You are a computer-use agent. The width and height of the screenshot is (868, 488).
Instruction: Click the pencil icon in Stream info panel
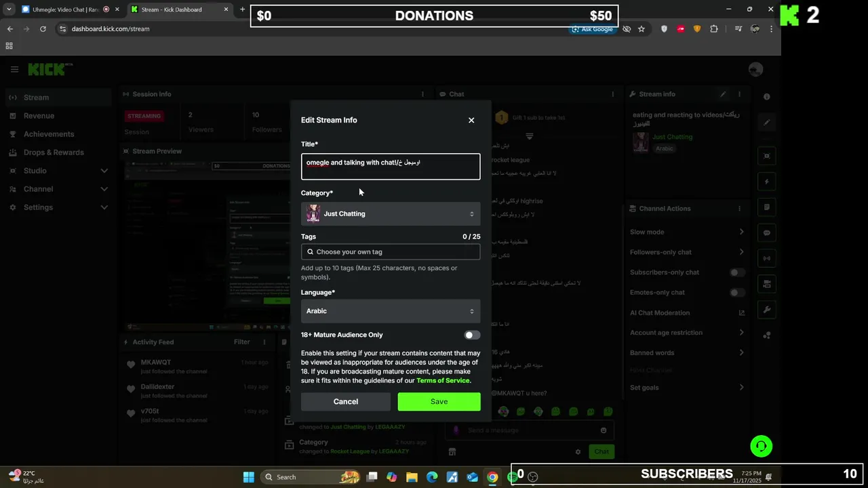[x=723, y=94]
